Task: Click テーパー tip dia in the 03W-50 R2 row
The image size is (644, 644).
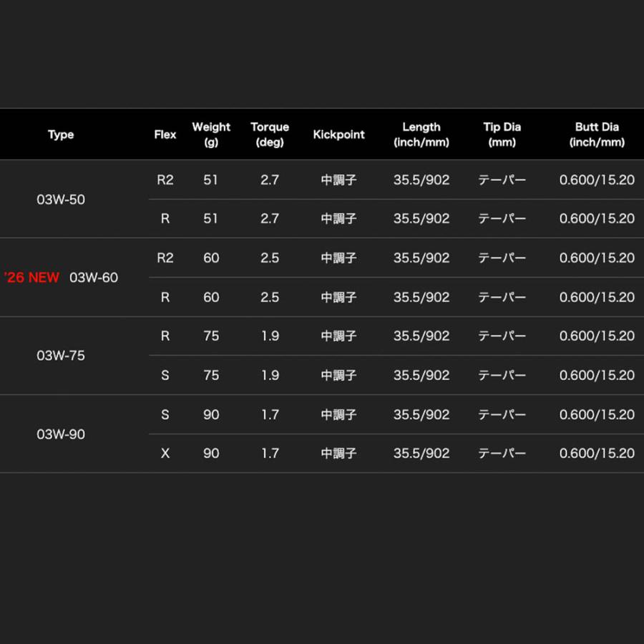Action: coord(502,180)
